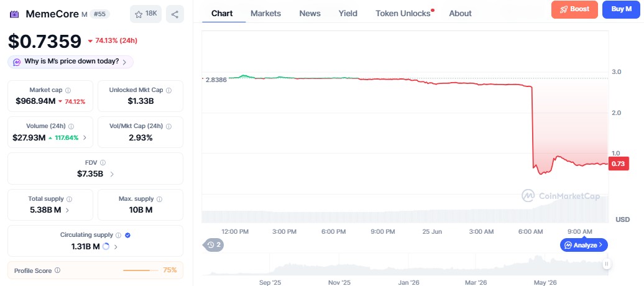Viewport: 644px width, 286px height.
Task: Click the $27.93M volume value
Action: tap(29, 137)
